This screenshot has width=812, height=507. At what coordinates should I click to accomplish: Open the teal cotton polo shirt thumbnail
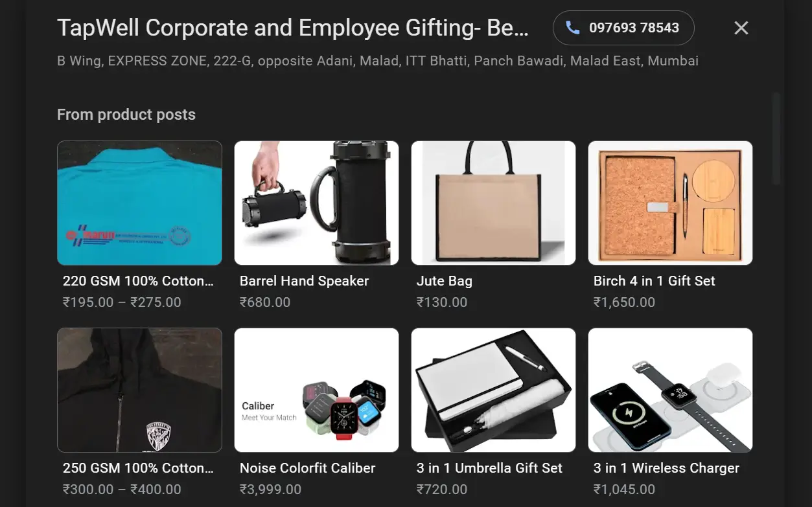coord(139,203)
